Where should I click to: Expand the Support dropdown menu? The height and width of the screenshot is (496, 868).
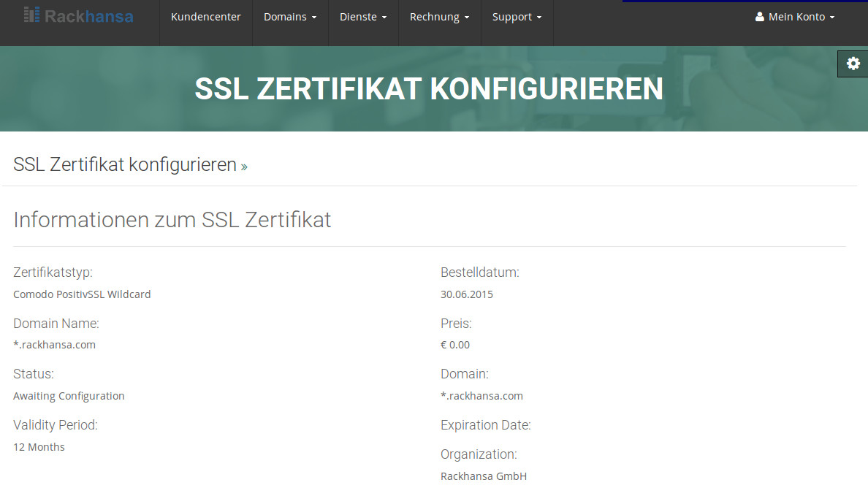pos(517,17)
